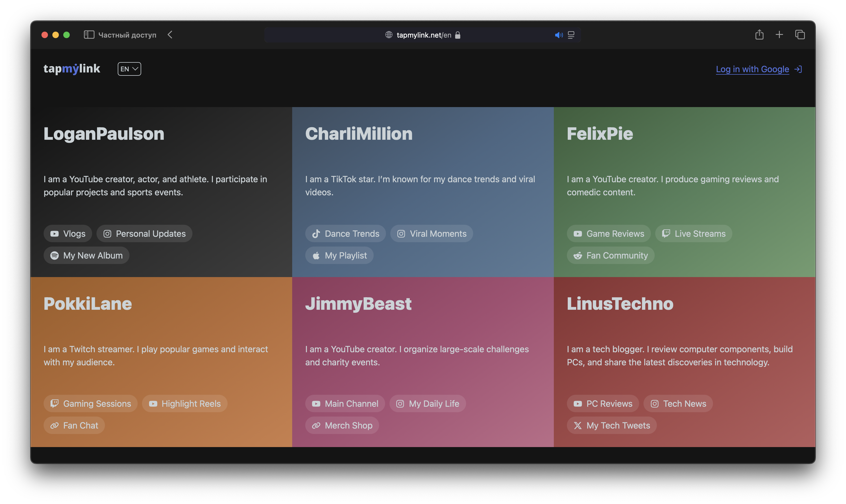Viewport: 846px width, 504px height.
Task: Select the FelixPie profile heading
Action: tap(600, 134)
